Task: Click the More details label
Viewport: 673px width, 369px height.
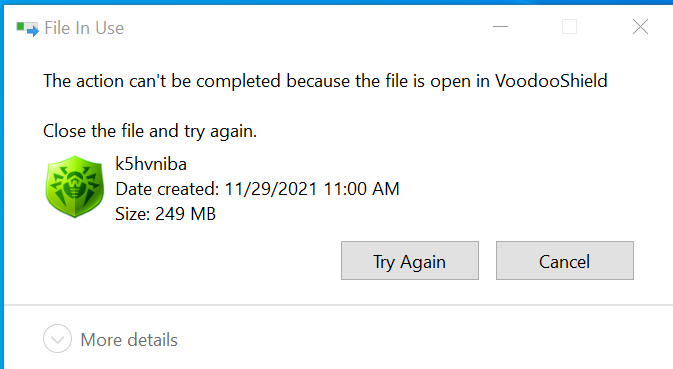Action: tap(129, 340)
